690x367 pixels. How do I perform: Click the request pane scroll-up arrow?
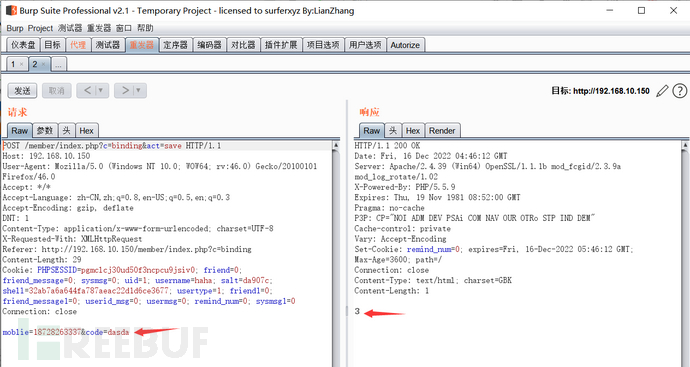click(336, 145)
